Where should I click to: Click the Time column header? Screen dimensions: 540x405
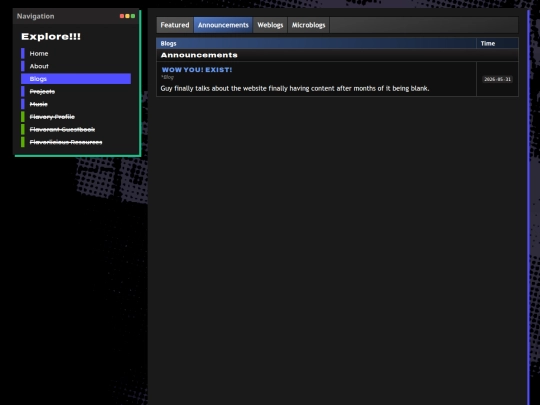click(497, 43)
